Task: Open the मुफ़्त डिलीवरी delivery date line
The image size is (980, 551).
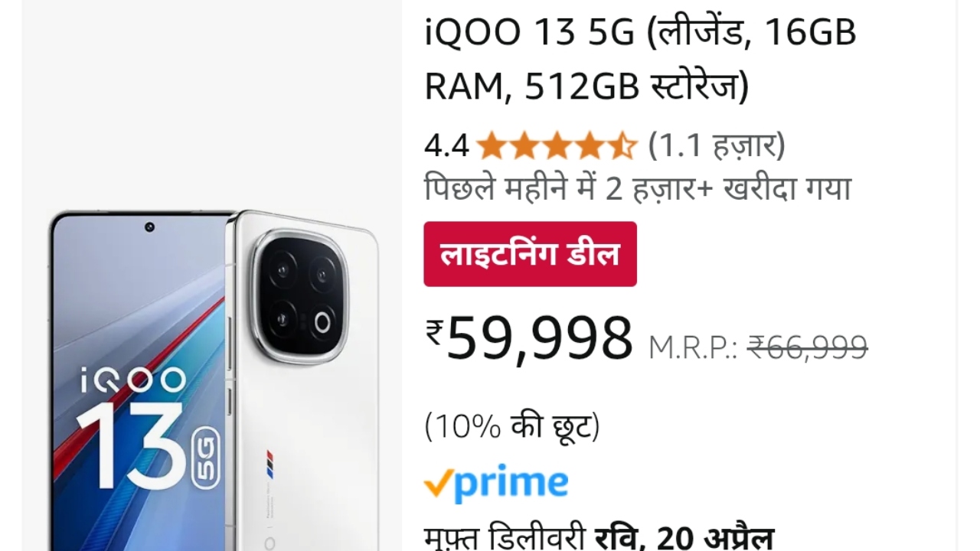Action: pyautogui.click(x=599, y=538)
